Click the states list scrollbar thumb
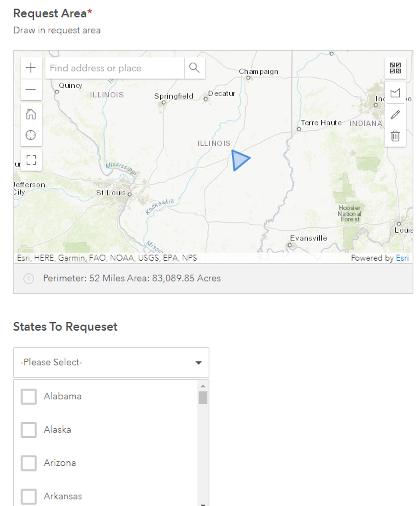The width and height of the screenshot is (420, 506). coord(203,398)
